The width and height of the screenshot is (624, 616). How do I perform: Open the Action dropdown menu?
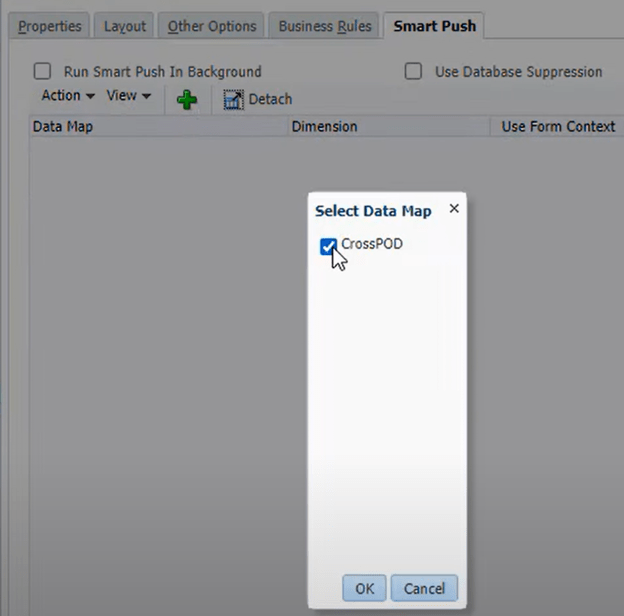pyautogui.click(x=68, y=96)
